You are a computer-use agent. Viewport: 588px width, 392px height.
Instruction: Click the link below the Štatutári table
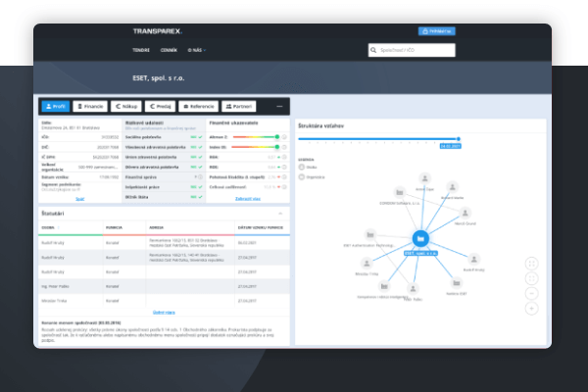tap(164, 312)
